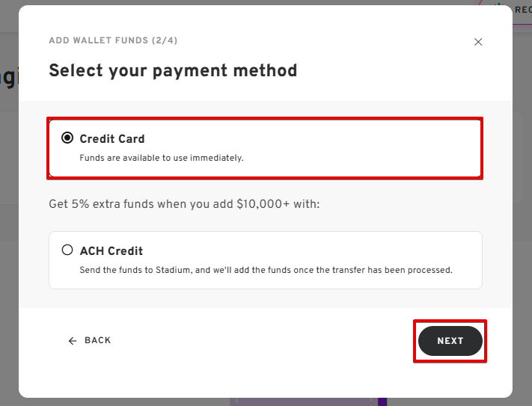Click the "Send the funds to Stadium" description
532x406 pixels.
(x=266, y=270)
